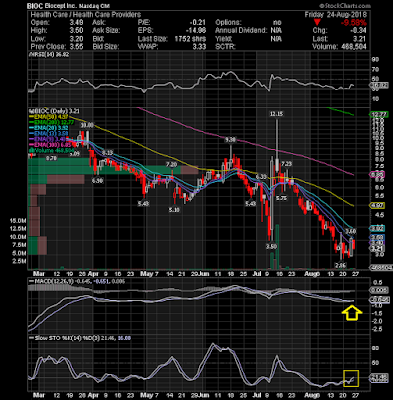The width and height of the screenshot is (393, 400).
Task: Select the Last Size value '1752 shrs'
Action: click(190, 39)
